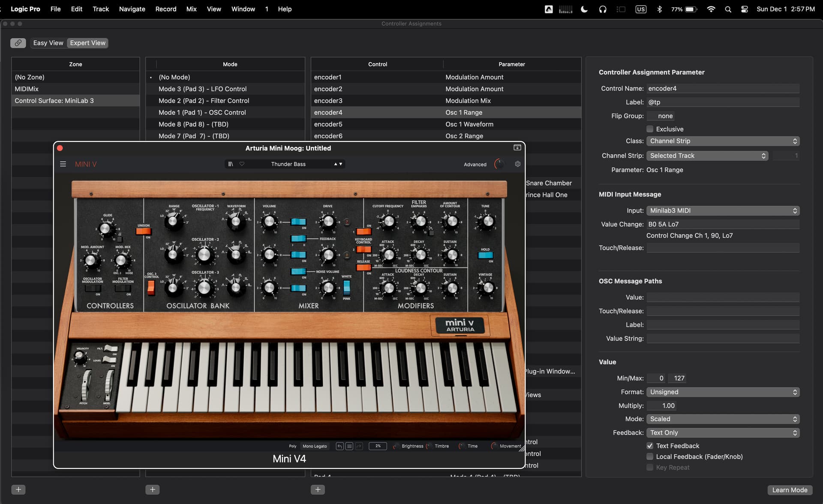
Task: Add a new mode with plus button
Action: pyautogui.click(x=152, y=489)
